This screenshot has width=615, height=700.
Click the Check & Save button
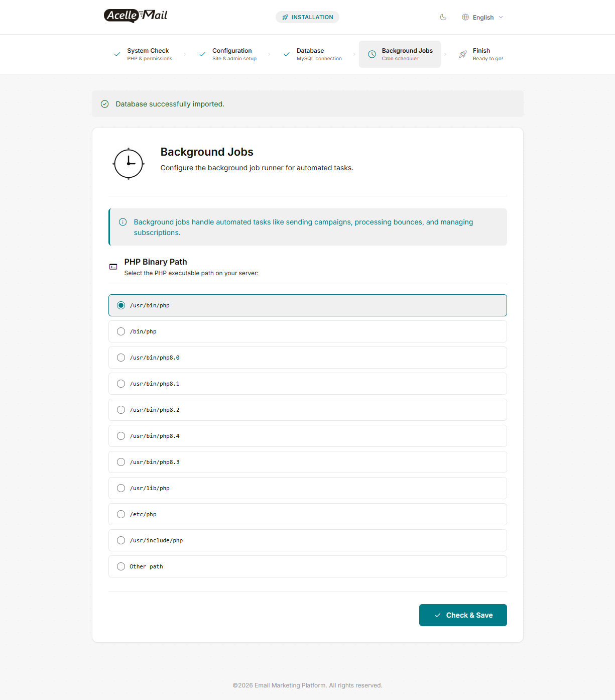coord(463,615)
